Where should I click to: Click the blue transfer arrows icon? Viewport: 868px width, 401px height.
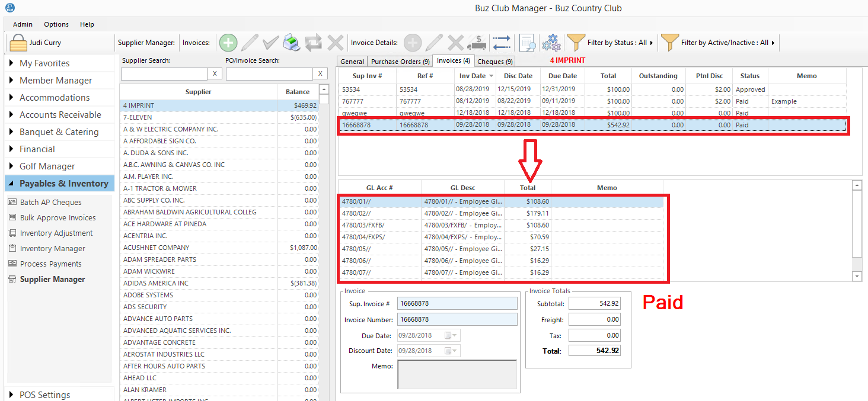point(501,43)
